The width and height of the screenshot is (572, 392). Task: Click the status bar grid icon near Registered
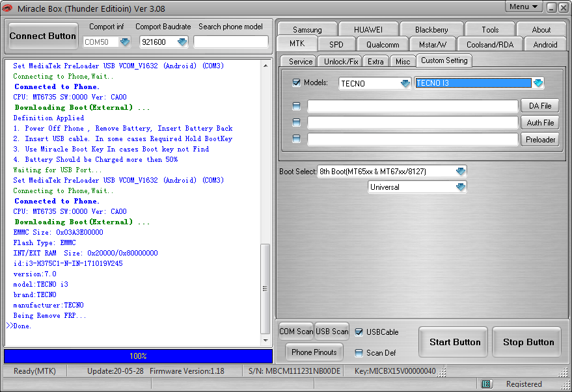point(486,384)
